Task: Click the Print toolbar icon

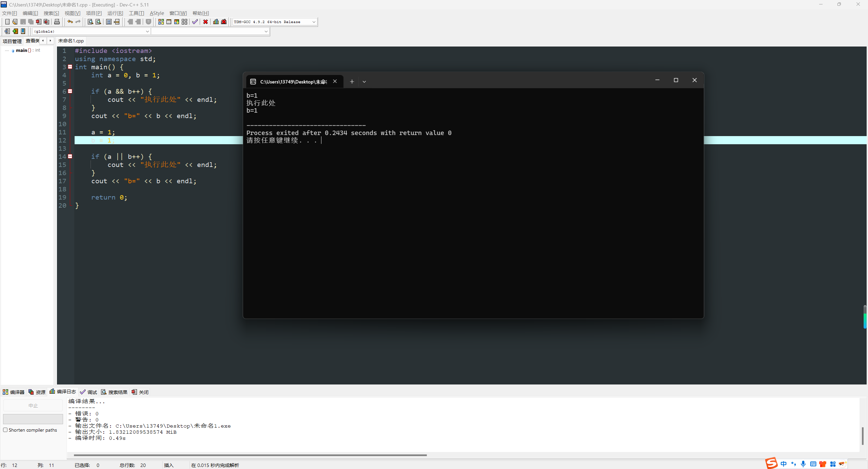Action: (x=57, y=22)
